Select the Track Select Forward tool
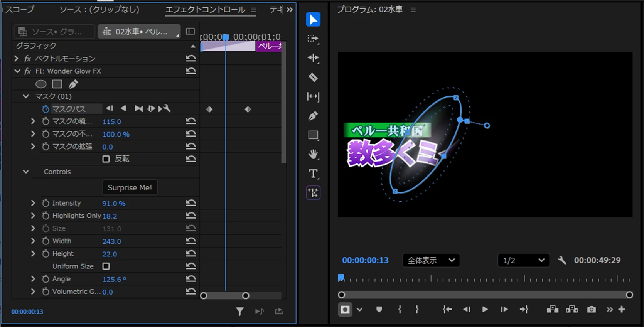 [313, 39]
